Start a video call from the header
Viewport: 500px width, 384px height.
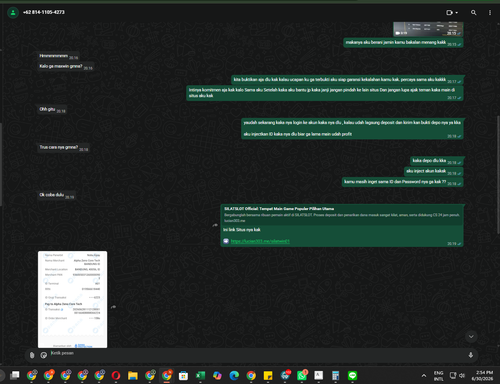click(x=449, y=13)
